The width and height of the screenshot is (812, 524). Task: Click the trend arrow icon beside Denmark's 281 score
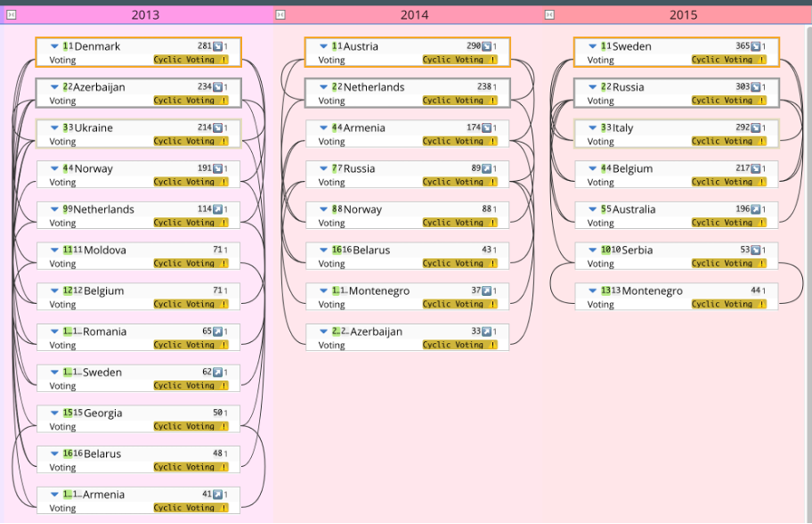pos(217,46)
